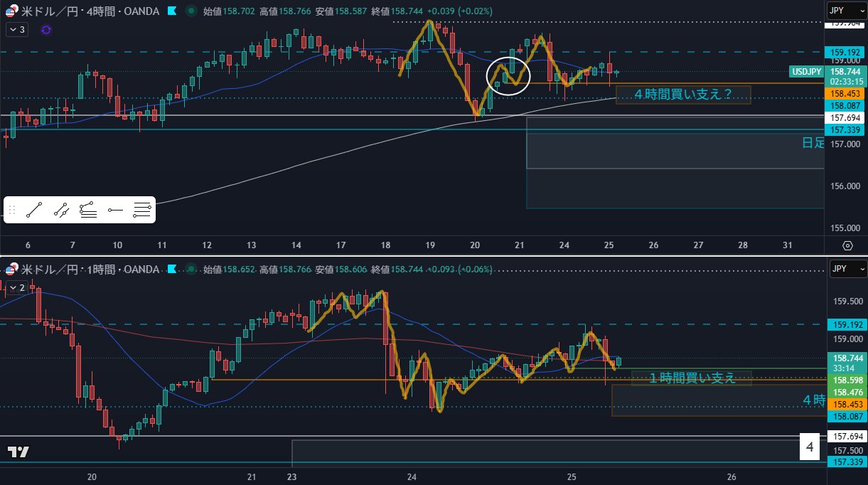Open chart settings gear on upper time axis
The image size is (868, 485).
pyautogui.click(x=847, y=245)
